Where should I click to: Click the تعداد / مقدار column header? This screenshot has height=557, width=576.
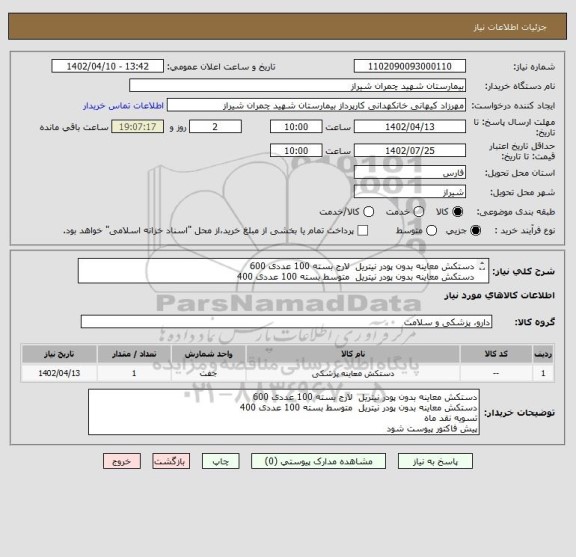click(x=134, y=354)
